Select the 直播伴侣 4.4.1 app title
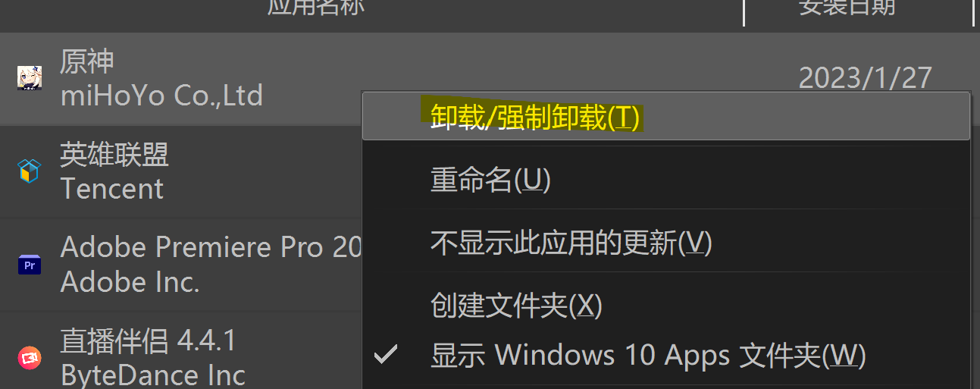This screenshot has width=980, height=389. click(148, 341)
